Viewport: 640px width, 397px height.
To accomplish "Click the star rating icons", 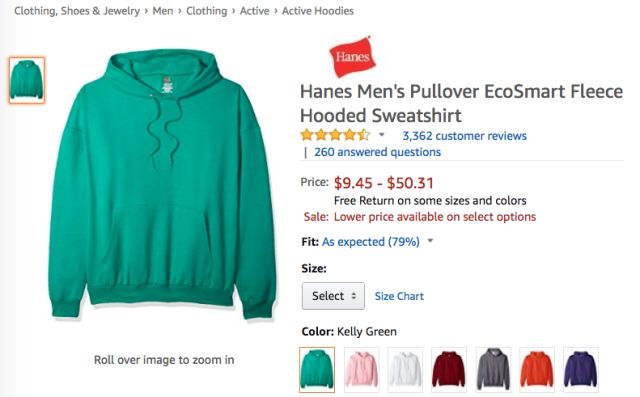I will click(x=335, y=135).
